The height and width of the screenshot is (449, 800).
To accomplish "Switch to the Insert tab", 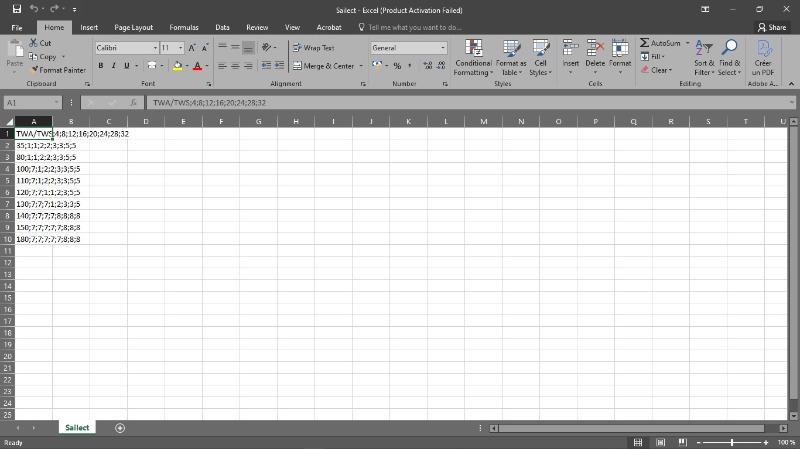I will 89,28.
